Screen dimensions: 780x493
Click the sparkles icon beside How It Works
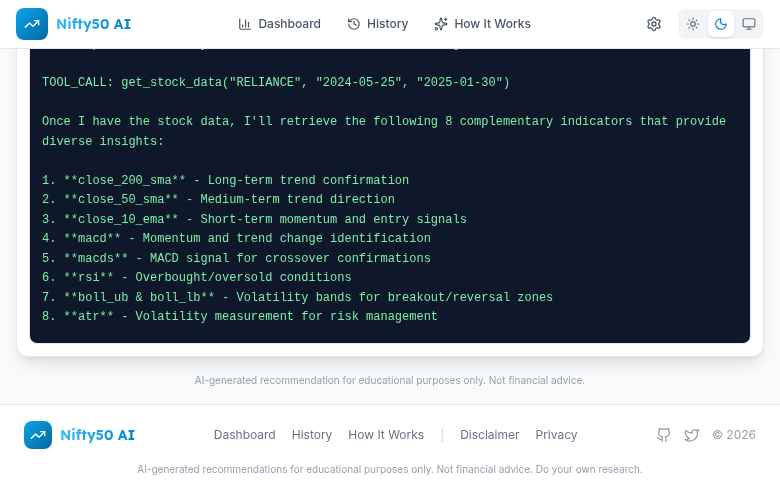pos(441,24)
